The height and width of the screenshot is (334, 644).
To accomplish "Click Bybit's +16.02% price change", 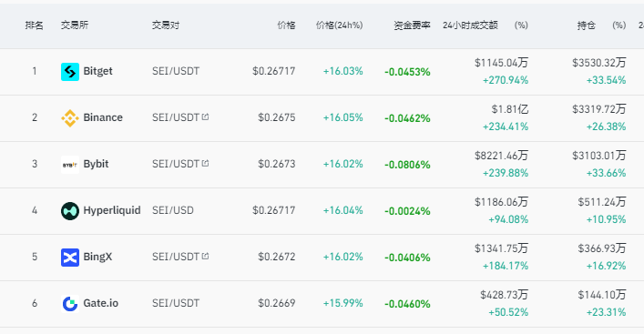I will pos(342,164).
